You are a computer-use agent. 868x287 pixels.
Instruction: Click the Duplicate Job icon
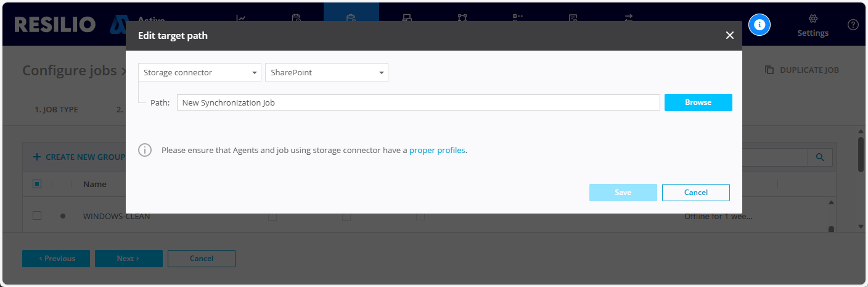click(x=769, y=70)
